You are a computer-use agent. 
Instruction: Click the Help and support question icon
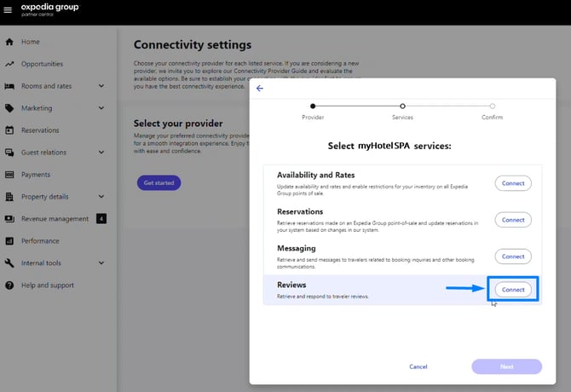pos(9,285)
